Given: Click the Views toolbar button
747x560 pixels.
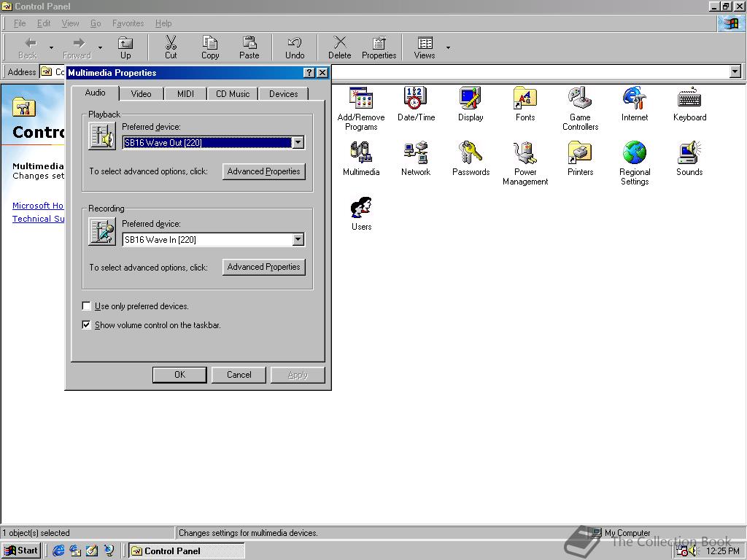Looking at the screenshot, I should (424, 47).
